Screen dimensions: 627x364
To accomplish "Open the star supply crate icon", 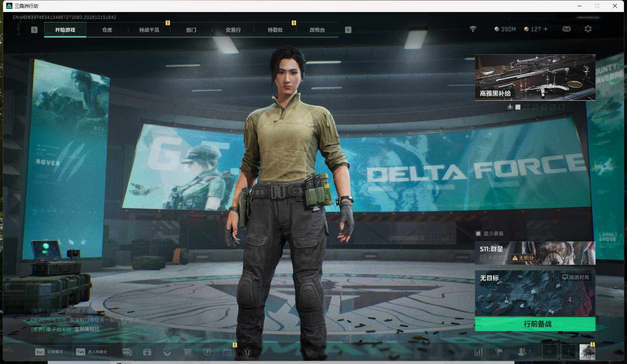I will click(147, 352).
